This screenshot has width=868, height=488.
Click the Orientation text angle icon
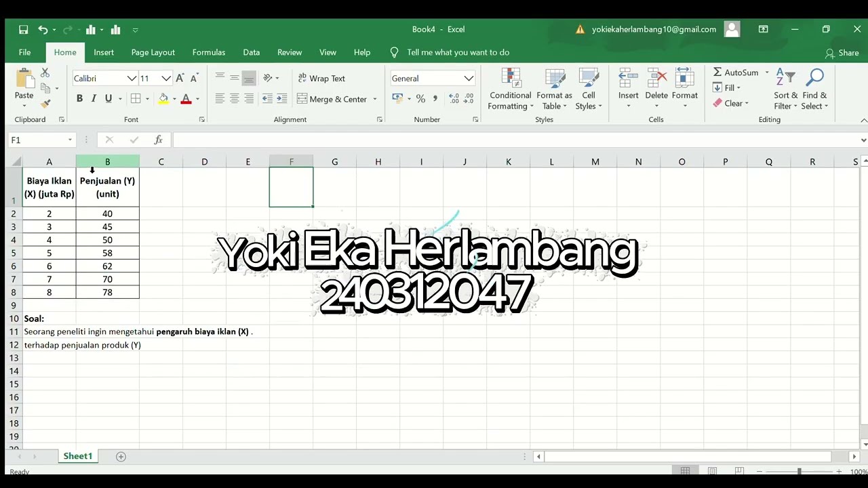269,78
